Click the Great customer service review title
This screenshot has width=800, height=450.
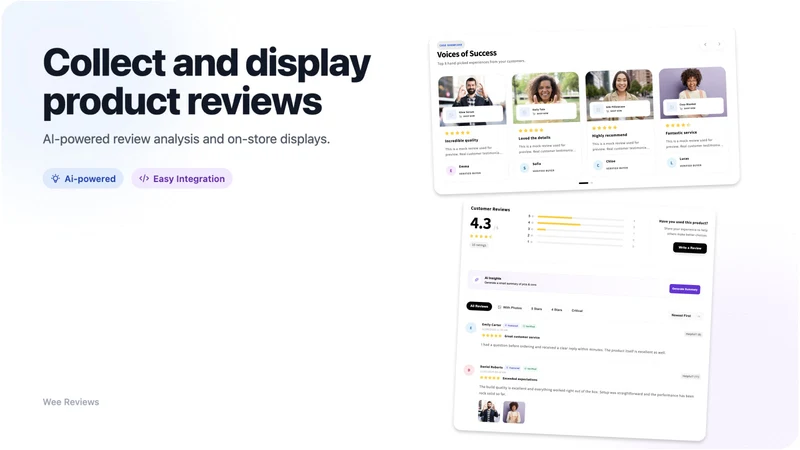coord(522,337)
